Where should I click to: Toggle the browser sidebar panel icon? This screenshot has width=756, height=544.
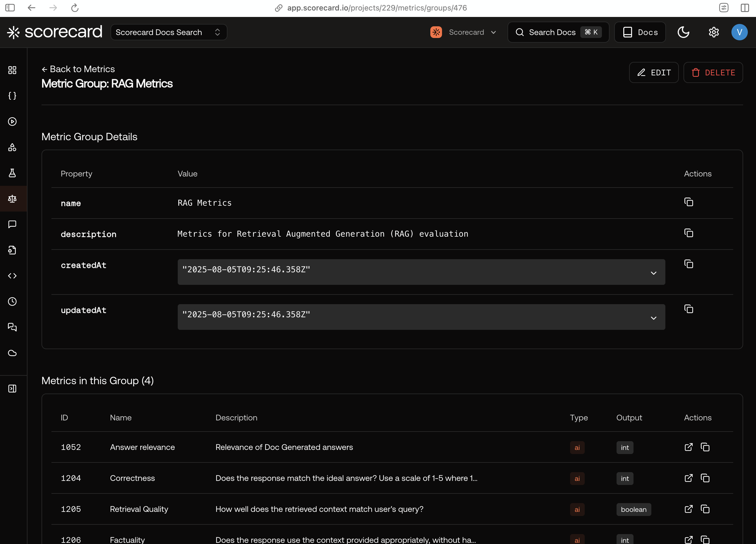10,8
